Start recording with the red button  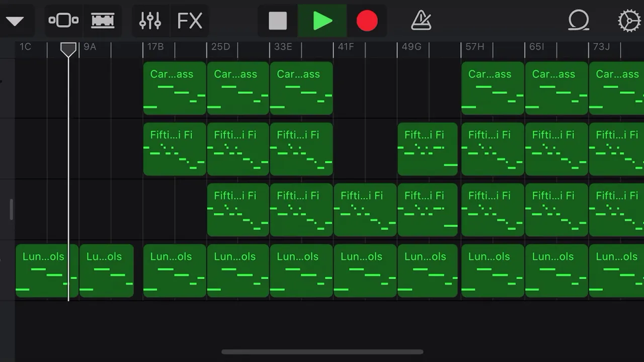click(367, 21)
